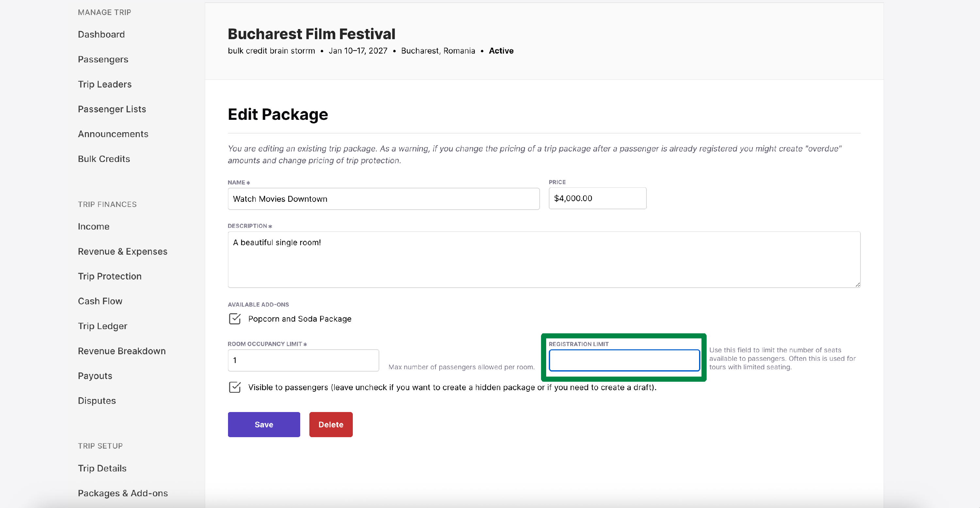Screen dimensions: 980x508
Task: Open Payouts in the sidebar
Action: [x=95, y=376]
